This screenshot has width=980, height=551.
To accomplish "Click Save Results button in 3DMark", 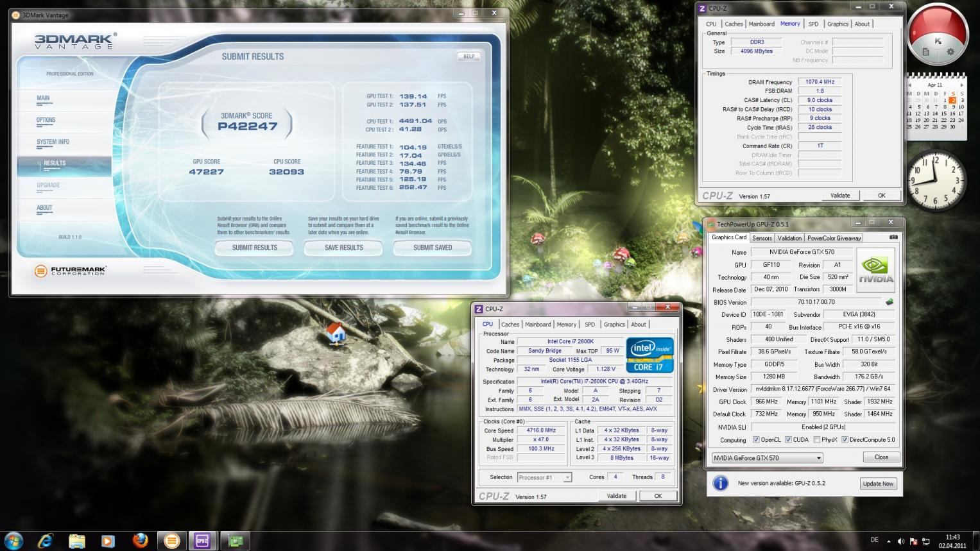I will click(x=343, y=248).
